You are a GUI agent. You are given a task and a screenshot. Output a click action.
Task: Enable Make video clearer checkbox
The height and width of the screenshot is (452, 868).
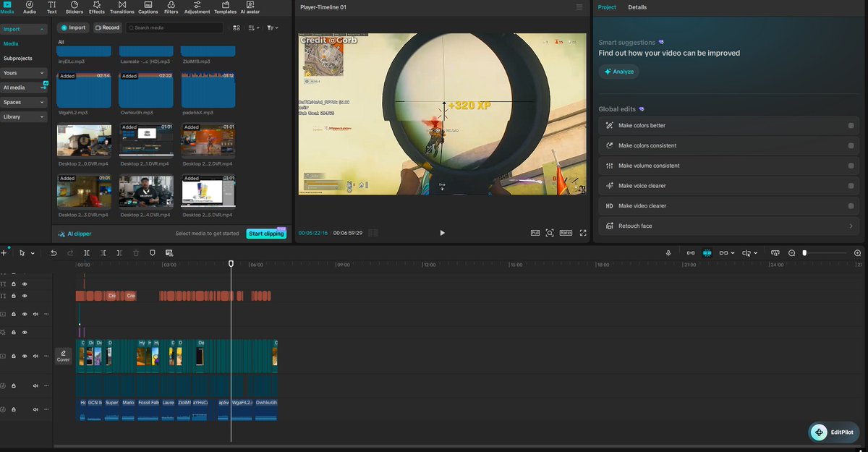point(851,206)
